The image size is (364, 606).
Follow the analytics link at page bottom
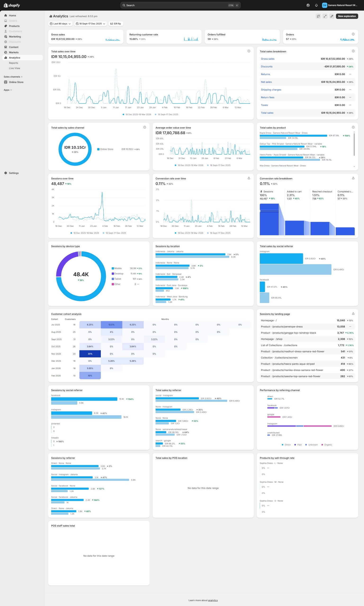pyautogui.click(x=213, y=600)
